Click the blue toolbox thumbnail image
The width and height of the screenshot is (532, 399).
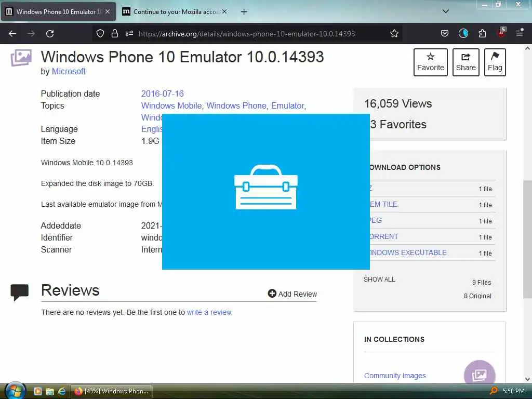click(x=265, y=191)
